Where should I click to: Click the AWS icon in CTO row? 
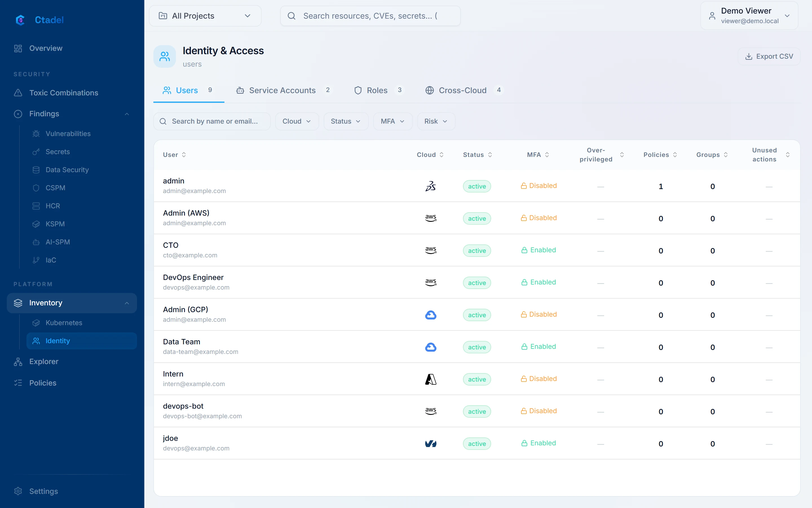tap(431, 251)
